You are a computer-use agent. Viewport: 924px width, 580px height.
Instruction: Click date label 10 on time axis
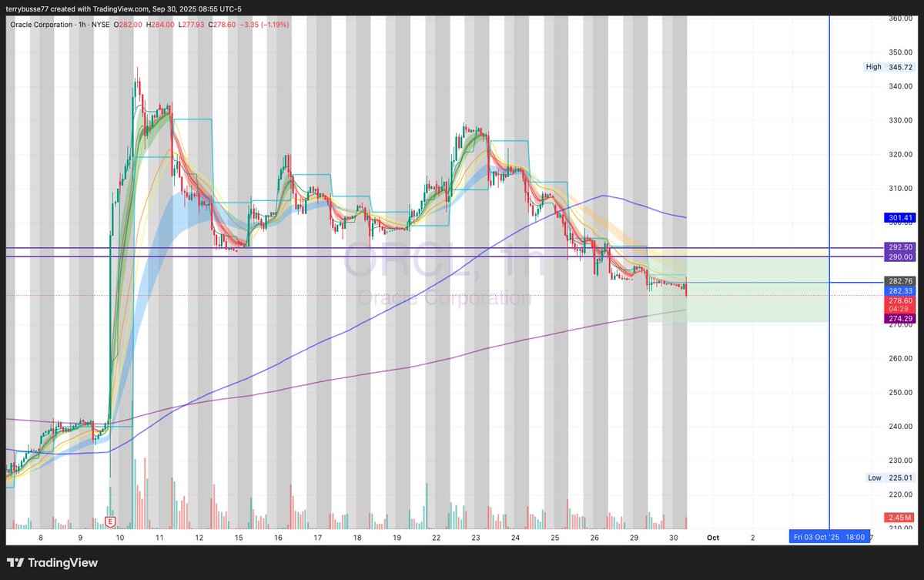[120, 537]
